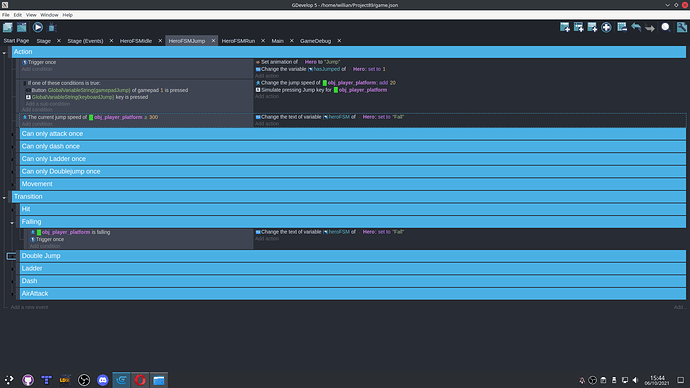The image size is (690, 388).
Task: Open Discord from taskbar
Action: click(x=103, y=380)
